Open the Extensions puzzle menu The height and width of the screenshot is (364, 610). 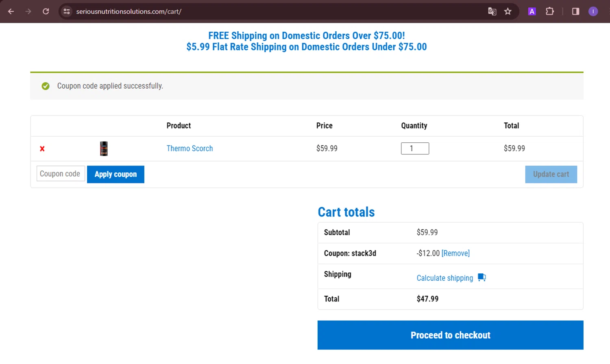pyautogui.click(x=550, y=11)
